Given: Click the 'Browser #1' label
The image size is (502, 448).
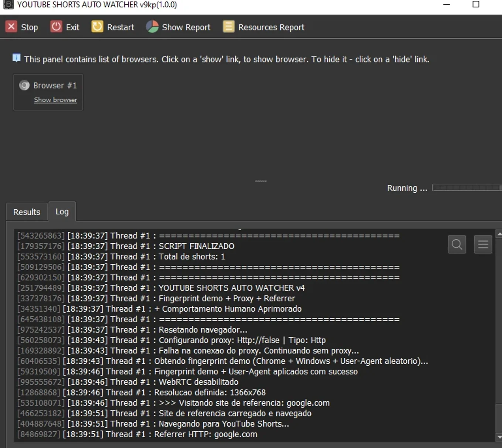Looking at the screenshot, I should [x=55, y=85].
